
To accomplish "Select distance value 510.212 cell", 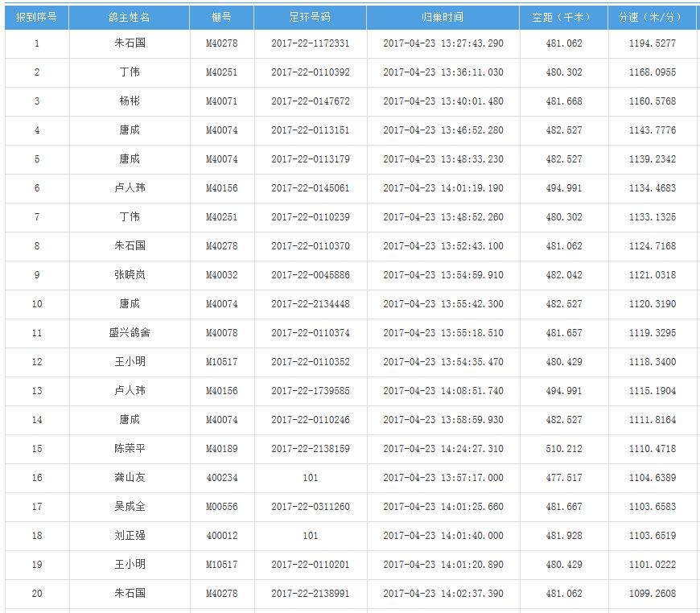I will coord(563,449).
